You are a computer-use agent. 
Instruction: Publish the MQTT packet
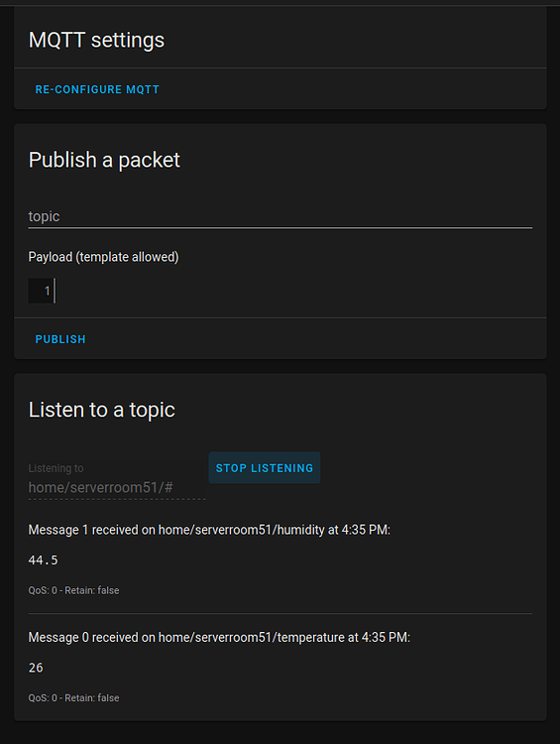(x=60, y=339)
